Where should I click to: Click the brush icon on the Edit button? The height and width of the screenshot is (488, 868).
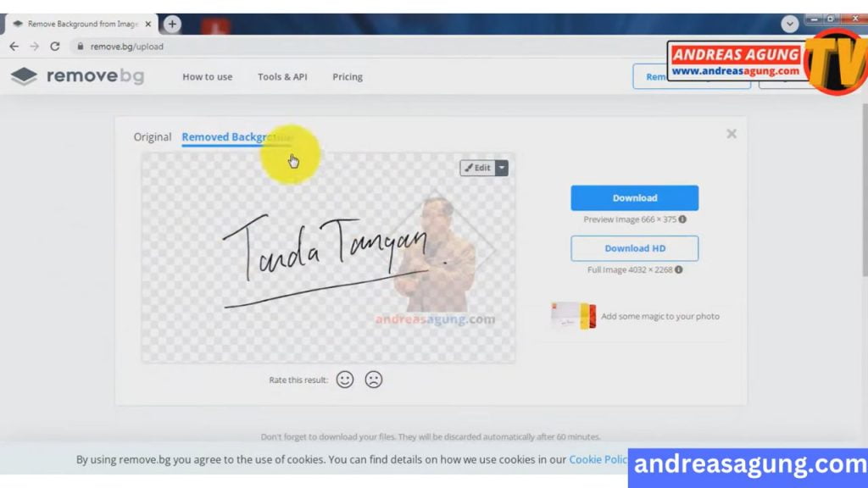[469, 168]
